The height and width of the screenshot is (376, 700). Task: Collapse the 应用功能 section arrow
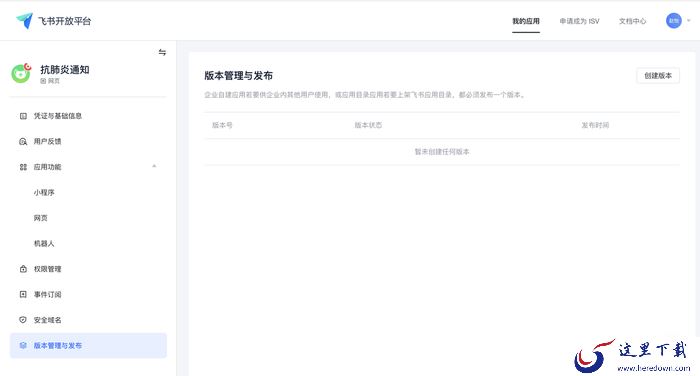[154, 166]
